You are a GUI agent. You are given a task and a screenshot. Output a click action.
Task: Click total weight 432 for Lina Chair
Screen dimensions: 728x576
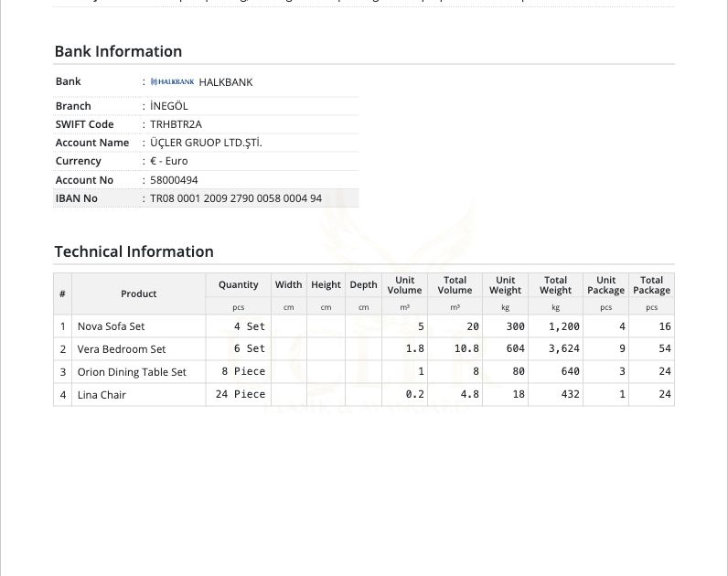(x=570, y=394)
